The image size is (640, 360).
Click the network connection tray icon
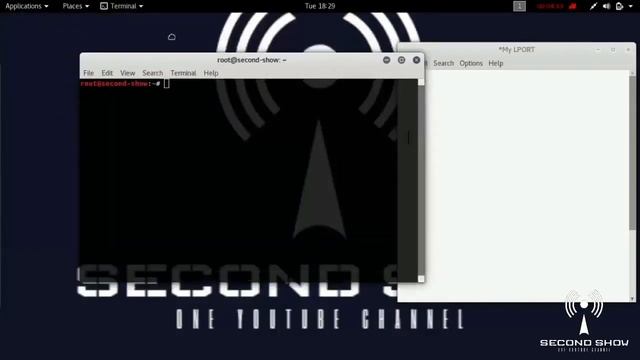[593, 6]
